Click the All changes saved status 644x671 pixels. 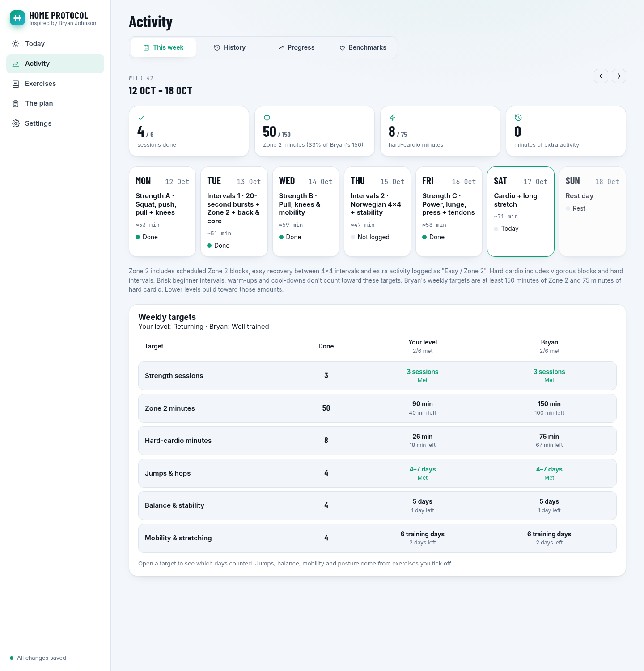38,658
